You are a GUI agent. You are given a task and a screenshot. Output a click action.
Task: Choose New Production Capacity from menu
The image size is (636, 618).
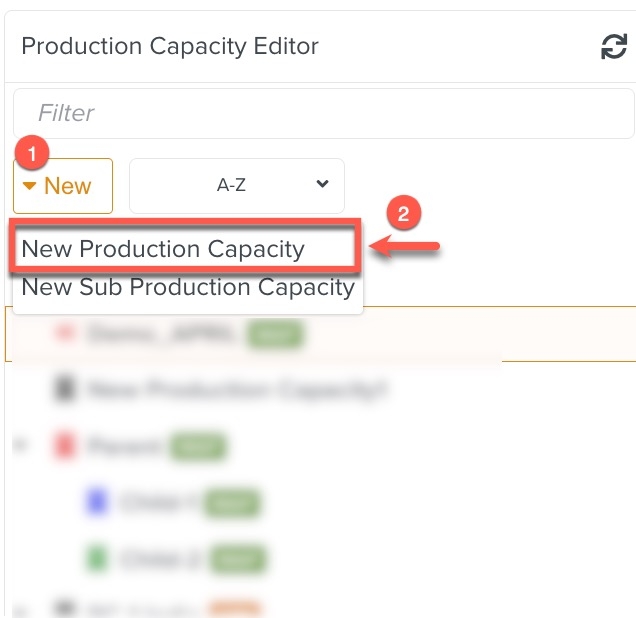click(x=163, y=249)
